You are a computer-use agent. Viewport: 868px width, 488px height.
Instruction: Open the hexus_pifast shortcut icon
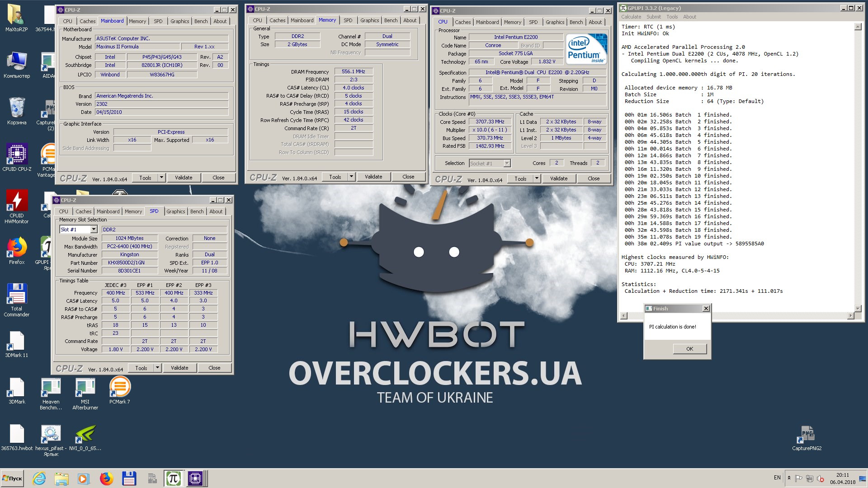coord(51,441)
